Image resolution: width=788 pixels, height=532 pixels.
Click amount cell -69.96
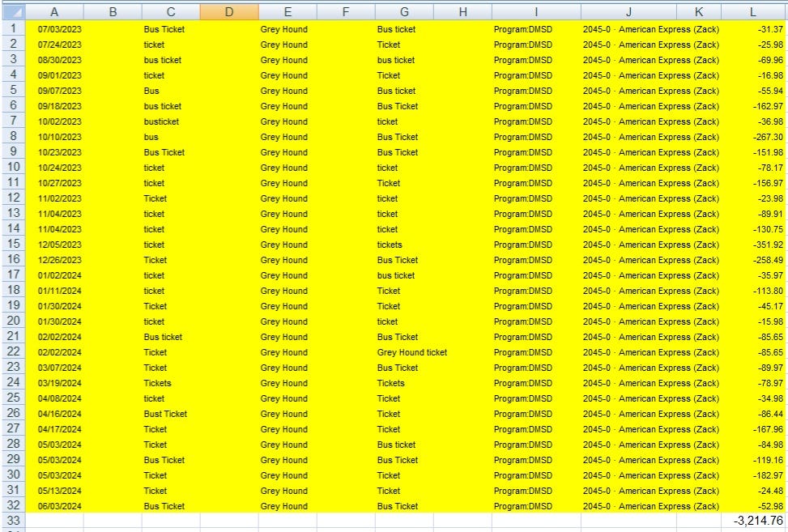(x=753, y=60)
